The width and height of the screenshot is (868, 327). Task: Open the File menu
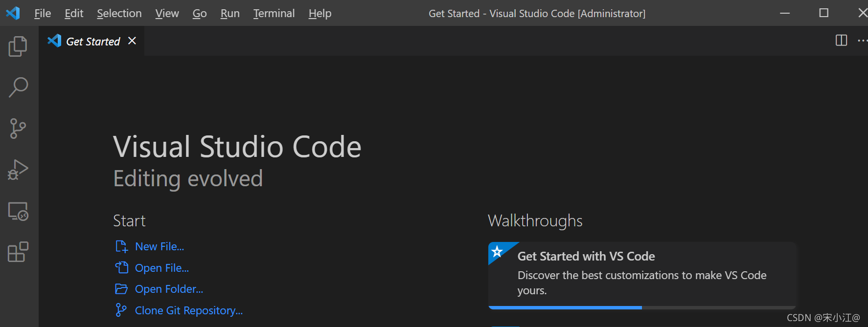(43, 13)
